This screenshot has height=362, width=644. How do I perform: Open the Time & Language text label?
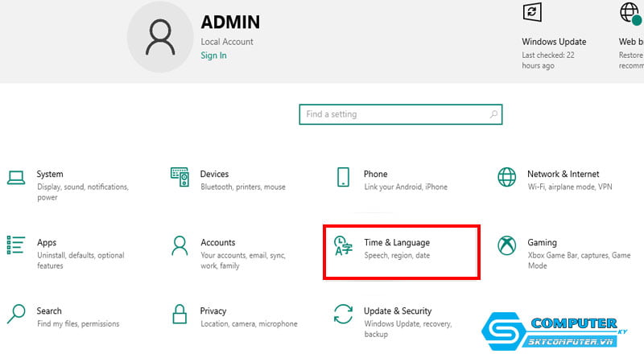tap(397, 242)
